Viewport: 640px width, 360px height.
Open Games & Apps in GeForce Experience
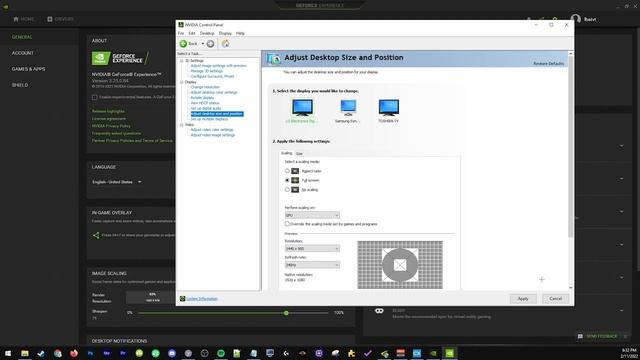pyautogui.click(x=29, y=69)
